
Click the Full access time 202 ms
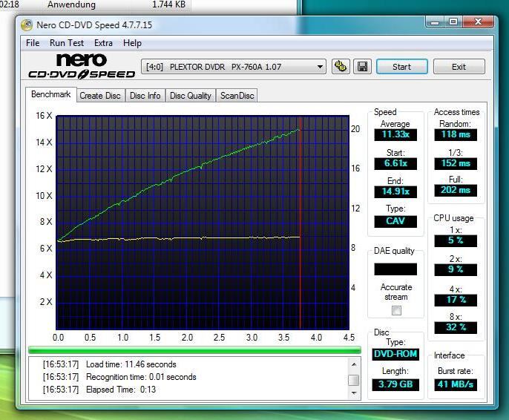tap(456, 190)
